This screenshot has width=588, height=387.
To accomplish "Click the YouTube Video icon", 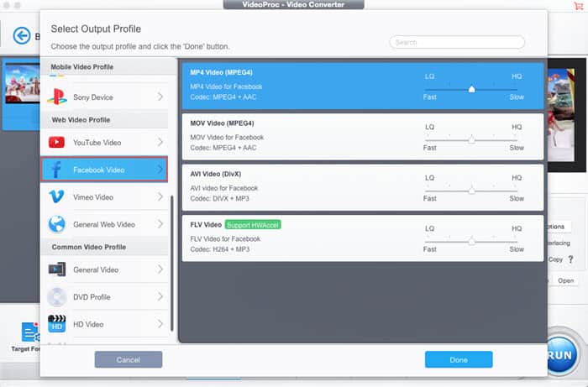I will point(56,143).
